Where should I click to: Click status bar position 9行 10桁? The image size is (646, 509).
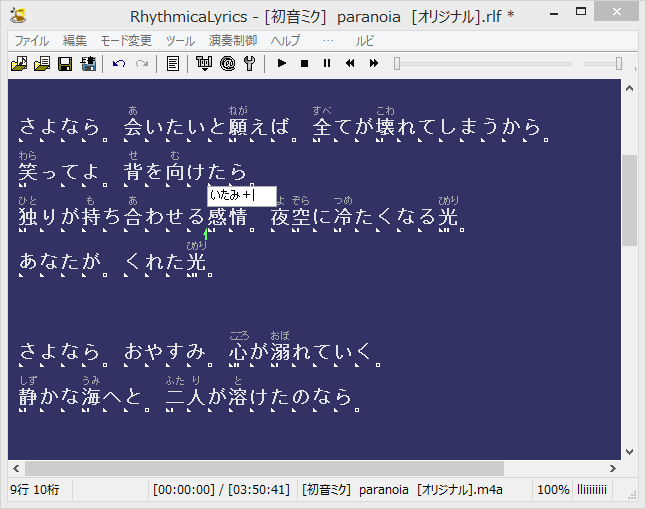pyautogui.click(x=35, y=490)
